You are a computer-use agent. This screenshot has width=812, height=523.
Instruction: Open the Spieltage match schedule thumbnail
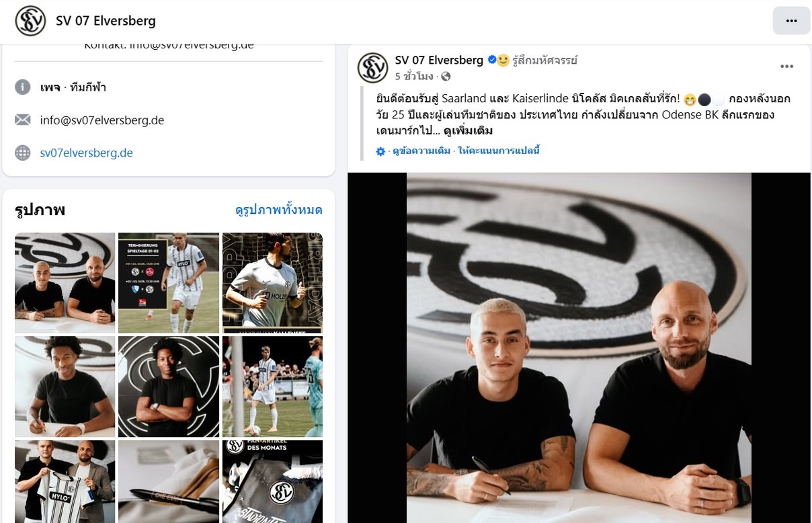[x=169, y=282]
